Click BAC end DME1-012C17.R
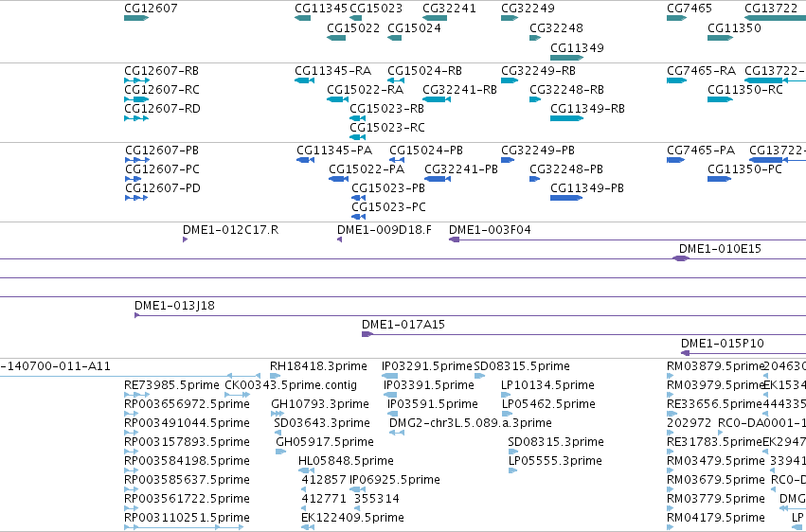The height and width of the screenshot is (532, 806). click(x=230, y=229)
